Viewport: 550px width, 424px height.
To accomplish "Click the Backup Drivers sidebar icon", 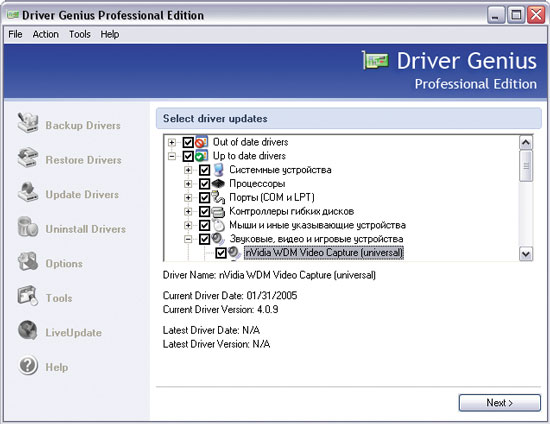I will [28, 122].
